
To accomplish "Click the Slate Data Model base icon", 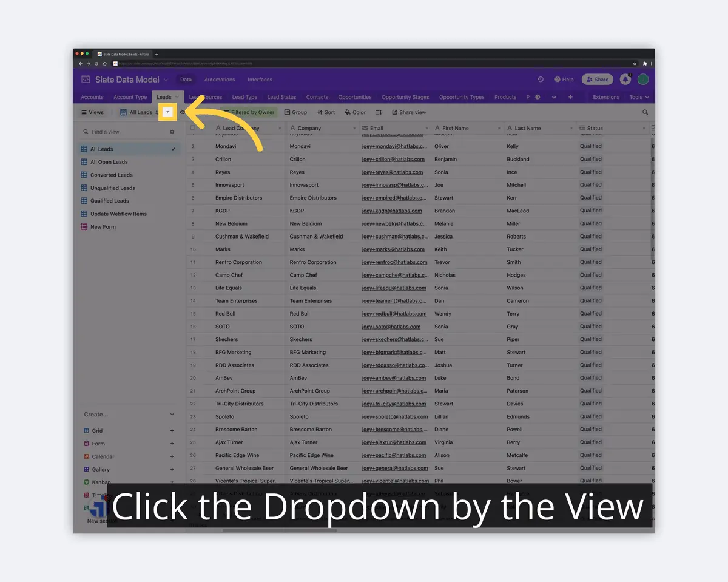I will [x=86, y=80].
